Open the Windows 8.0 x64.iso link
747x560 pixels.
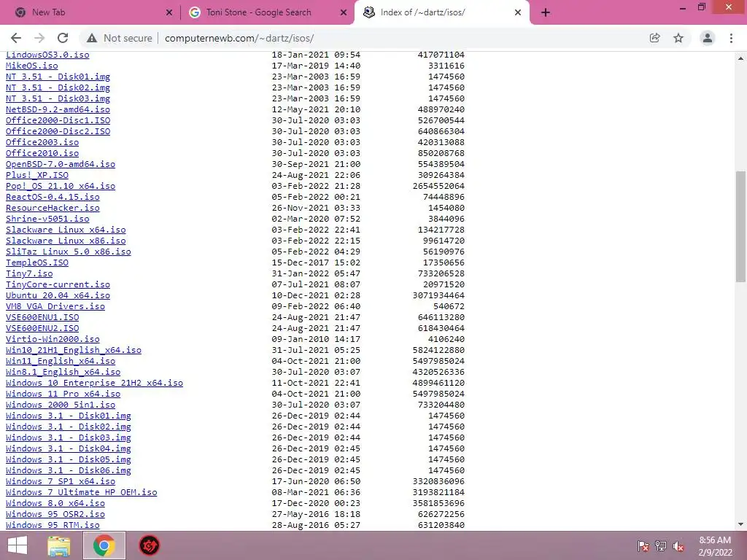point(55,504)
